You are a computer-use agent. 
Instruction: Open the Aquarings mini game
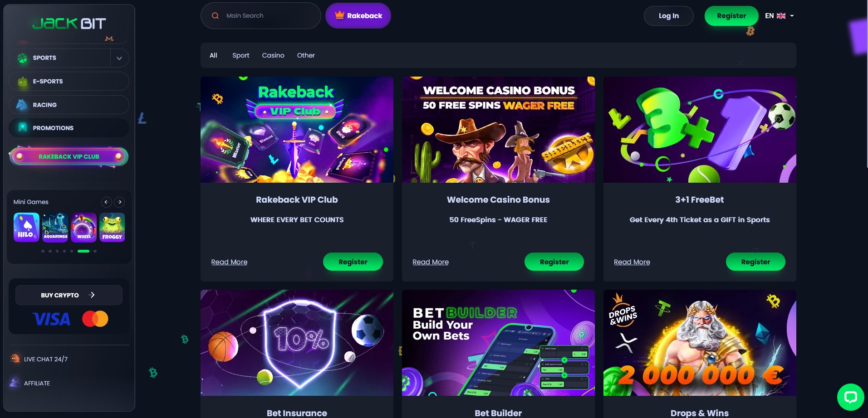pyautogui.click(x=55, y=227)
